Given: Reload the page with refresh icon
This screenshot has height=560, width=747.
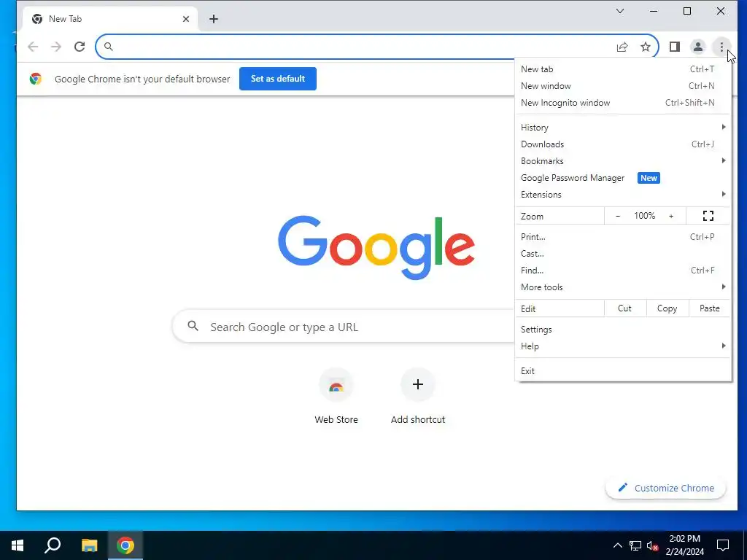Looking at the screenshot, I should tap(80, 47).
